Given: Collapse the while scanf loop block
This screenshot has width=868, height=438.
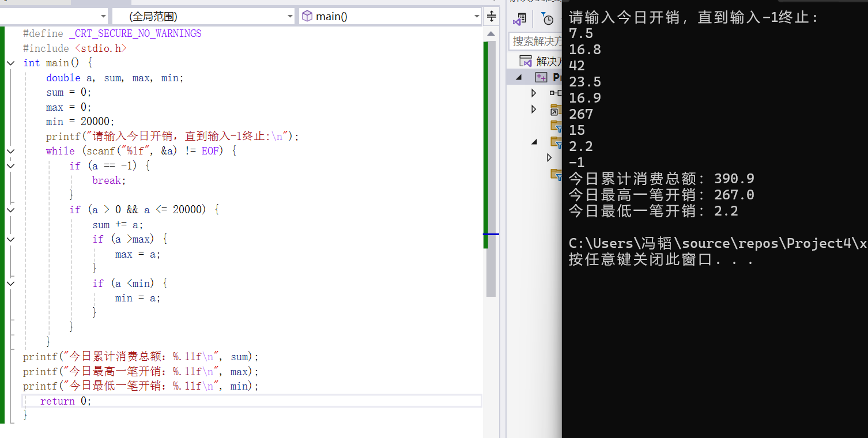Looking at the screenshot, I should [x=10, y=151].
